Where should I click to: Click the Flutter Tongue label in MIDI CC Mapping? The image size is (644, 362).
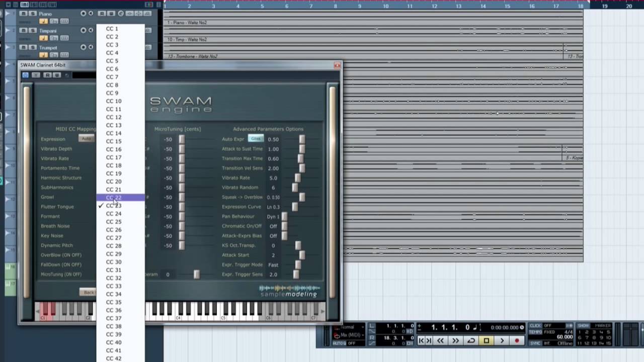pos(57,207)
